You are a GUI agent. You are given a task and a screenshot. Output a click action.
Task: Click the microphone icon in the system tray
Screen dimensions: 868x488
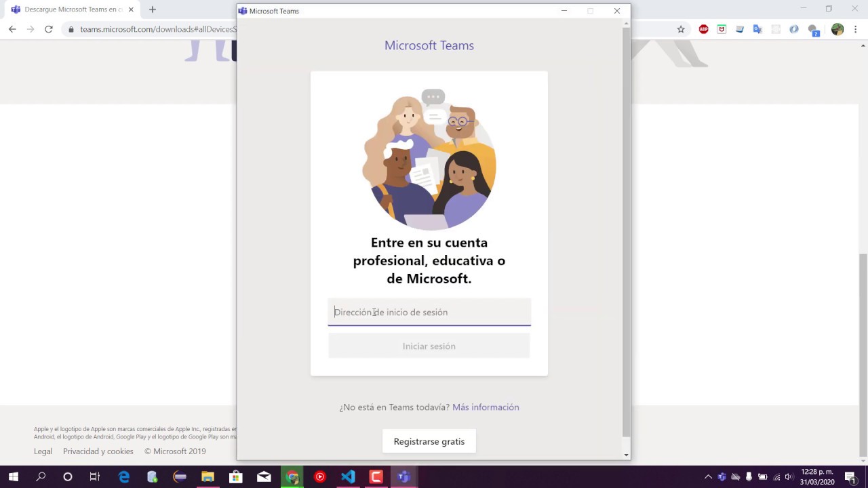pos(749,477)
